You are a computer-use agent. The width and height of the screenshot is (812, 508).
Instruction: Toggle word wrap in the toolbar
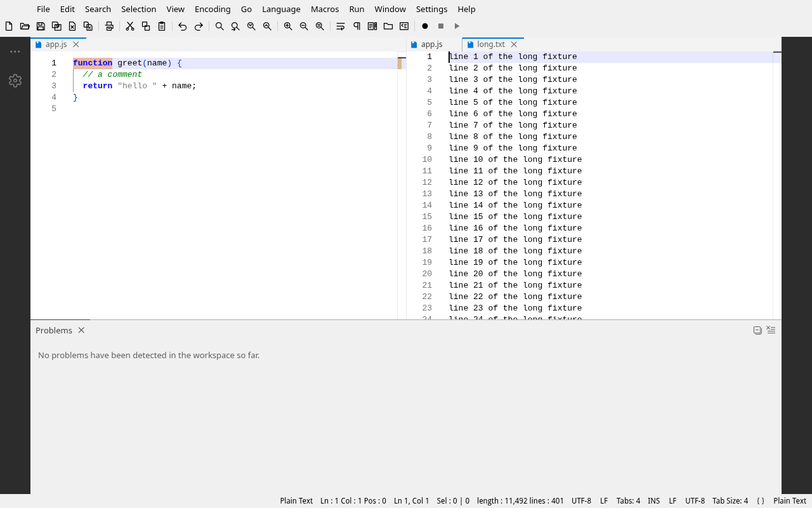pyautogui.click(x=341, y=26)
